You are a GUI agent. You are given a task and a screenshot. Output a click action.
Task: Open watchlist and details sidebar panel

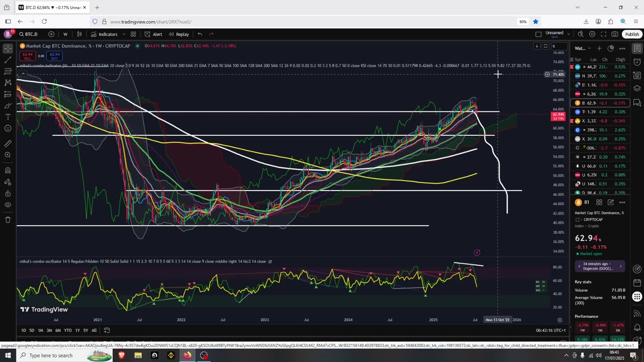click(637, 48)
